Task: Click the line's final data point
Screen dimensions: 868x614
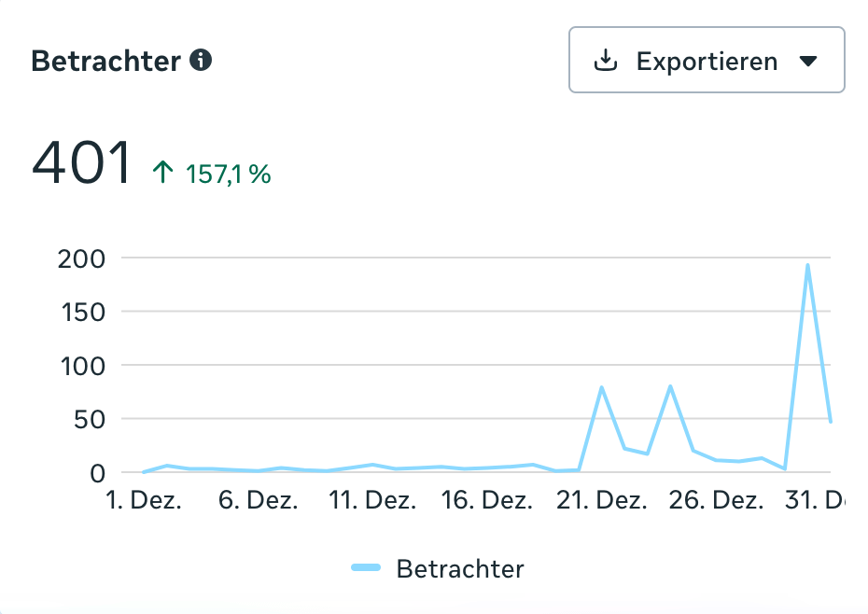Action: point(830,422)
